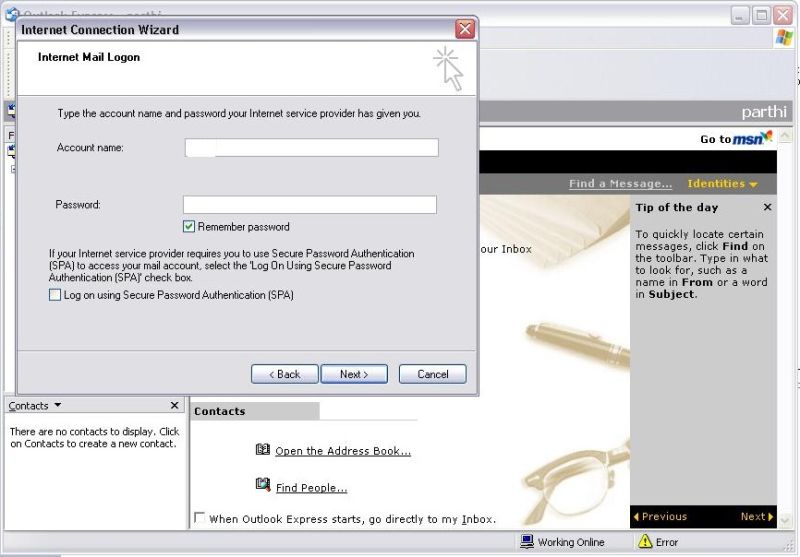Viewport: 800px width, 557px height.
Task: Close the Tip of the day panel
Action: coord(767,207)
